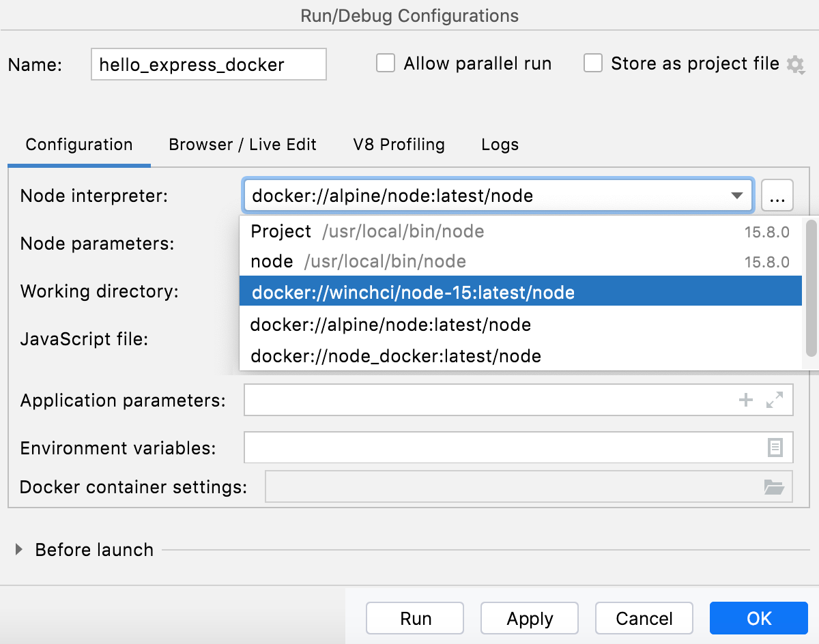The image size is (819, 644).
Task: Open the Environment variables editor icon
Action: coord(775,448)
